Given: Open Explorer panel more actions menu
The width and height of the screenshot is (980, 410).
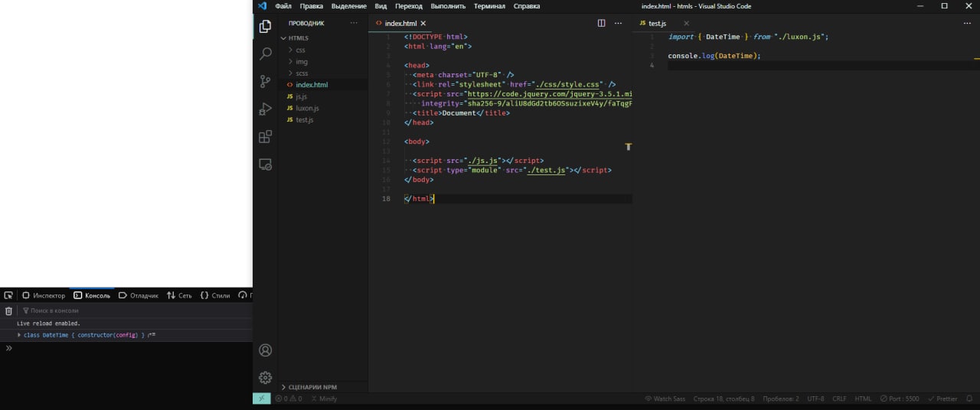Looking at the screenshot, I should pos(354,24).
